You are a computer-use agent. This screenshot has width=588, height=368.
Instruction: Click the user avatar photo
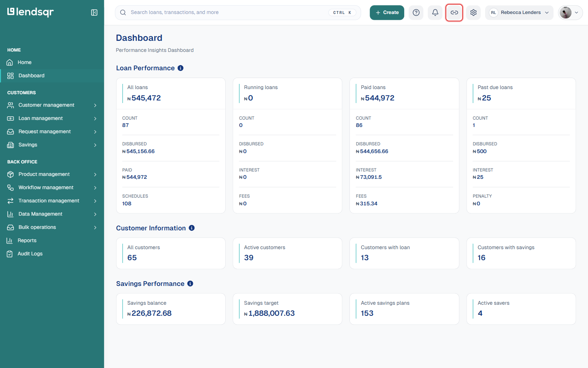click(x=565, y=13)
